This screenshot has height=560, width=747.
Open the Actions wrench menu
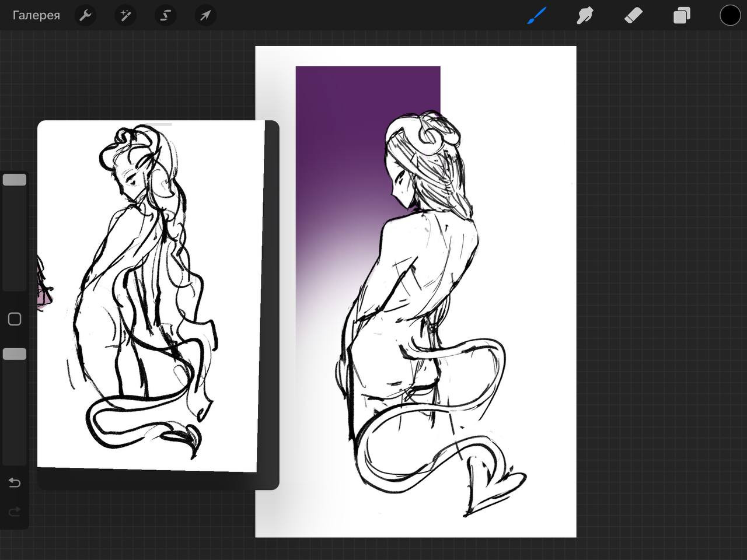86,15
